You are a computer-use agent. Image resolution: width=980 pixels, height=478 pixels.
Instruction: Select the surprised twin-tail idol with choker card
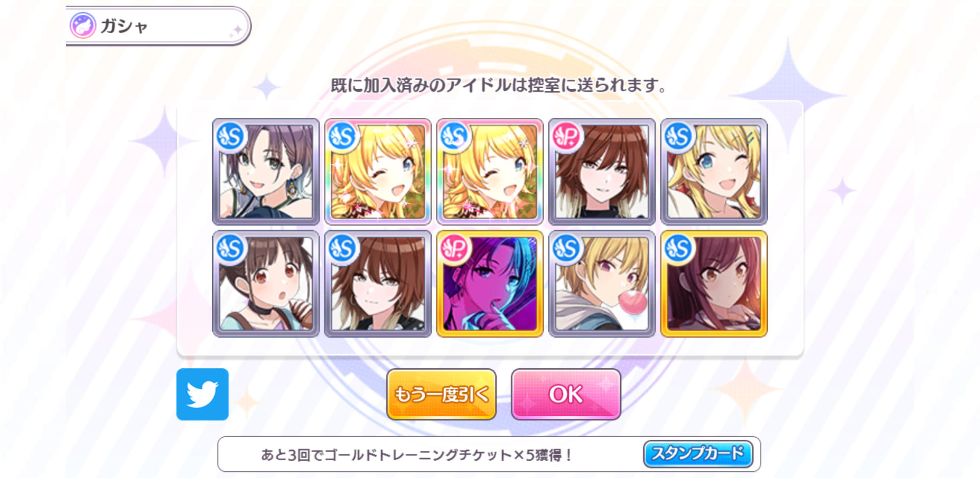[x=266, y=284]
